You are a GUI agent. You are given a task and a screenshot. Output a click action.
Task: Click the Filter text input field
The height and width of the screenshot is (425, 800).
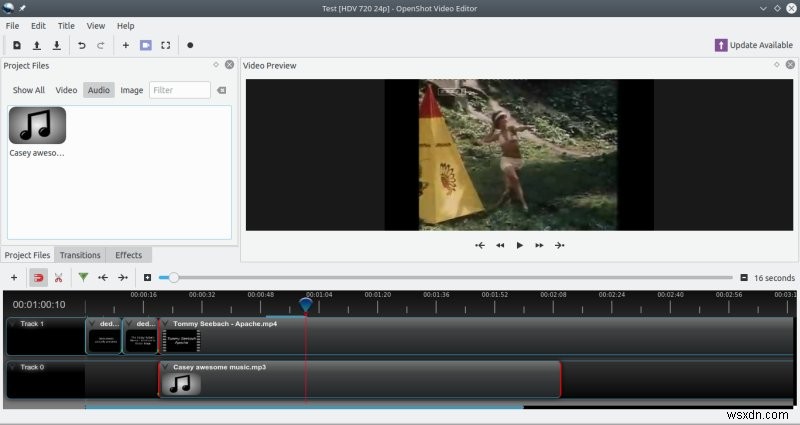click(180, 90)
